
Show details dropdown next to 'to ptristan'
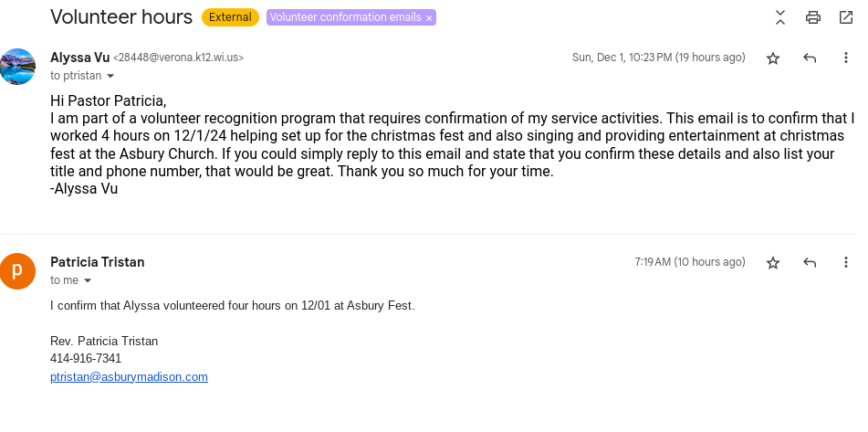[111, 76]
